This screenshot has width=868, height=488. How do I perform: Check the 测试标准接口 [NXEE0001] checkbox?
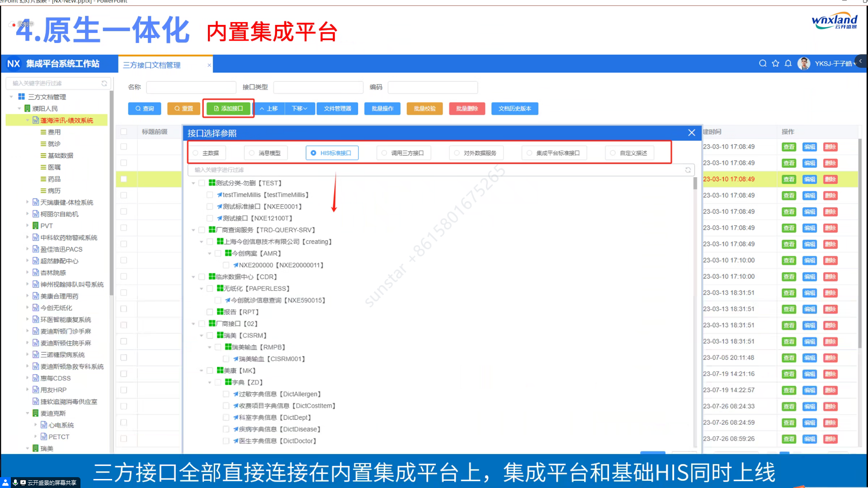click(210, 206)
